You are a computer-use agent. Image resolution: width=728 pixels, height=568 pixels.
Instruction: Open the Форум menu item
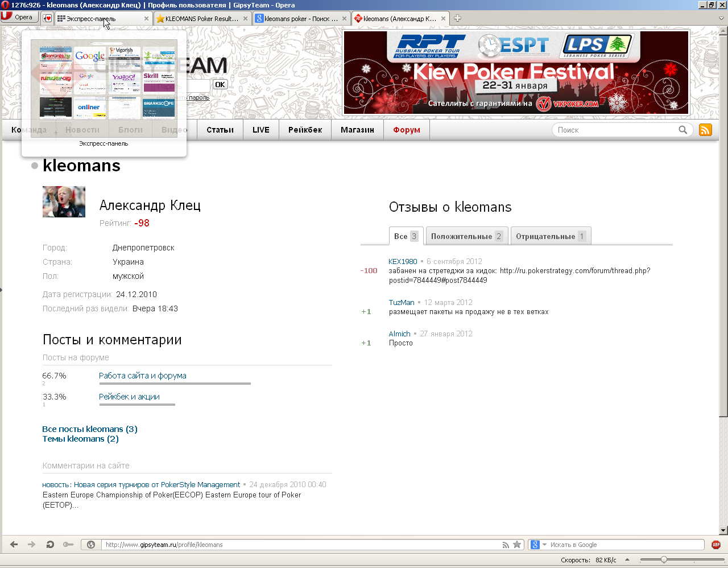coord(407,130)
